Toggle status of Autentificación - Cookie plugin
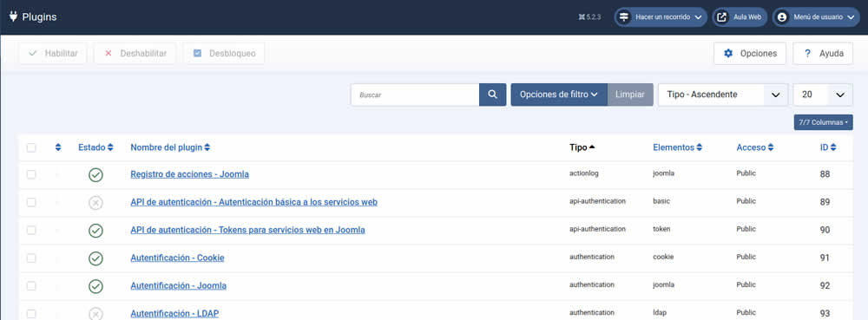The image size is (868, 320). tap(95, 258)
